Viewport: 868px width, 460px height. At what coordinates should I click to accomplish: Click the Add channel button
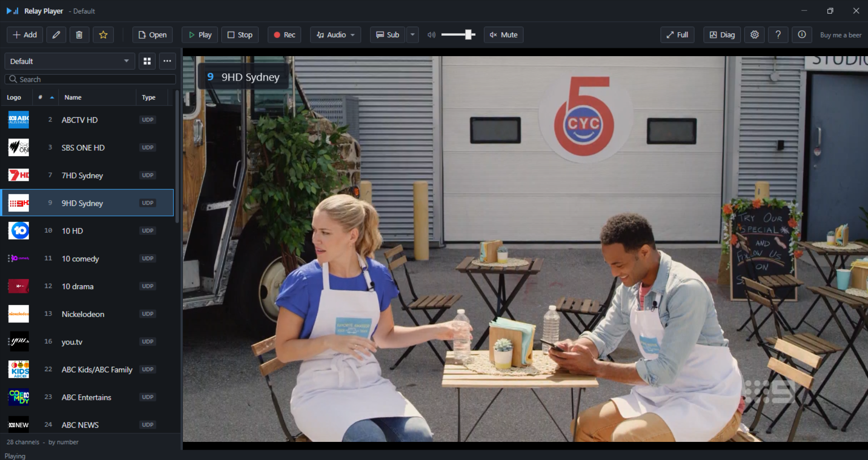pos(25,35)
